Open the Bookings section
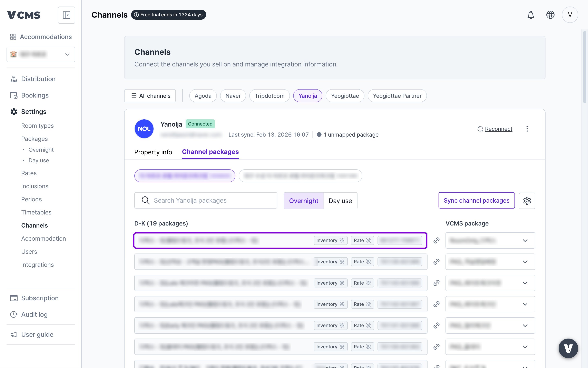Viewport: 588px width, 368px height. click(29, 95)
